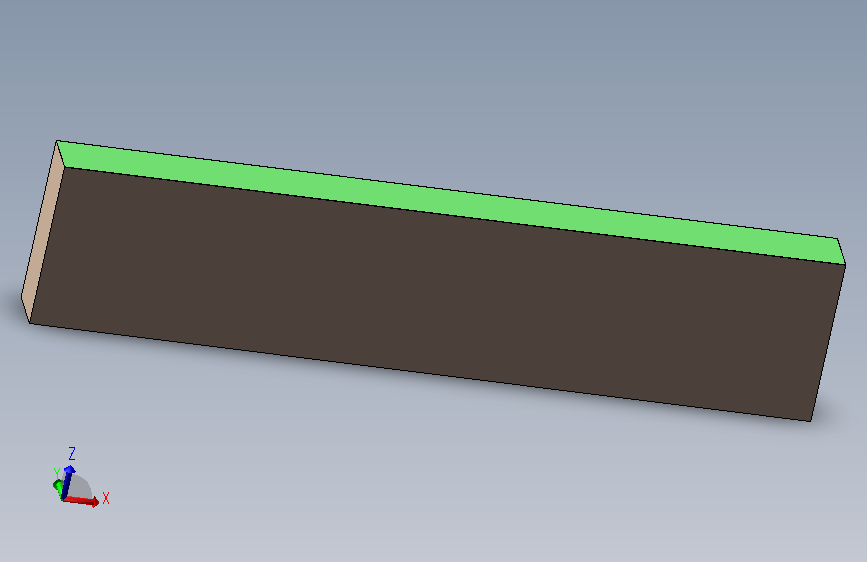This screenshot has width=867, height=562.
Task: Select the green top face of the bar
Action: [x=451, y=202]
